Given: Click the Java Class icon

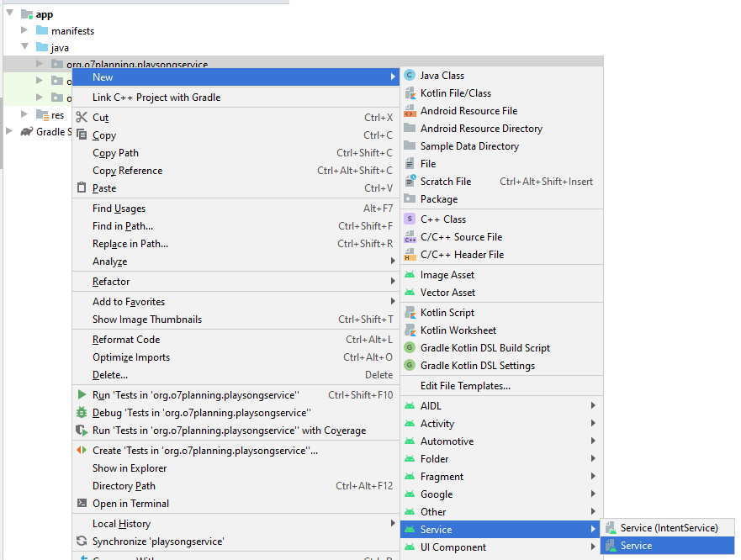Looking at the screenshot, I should coord(410,76).
